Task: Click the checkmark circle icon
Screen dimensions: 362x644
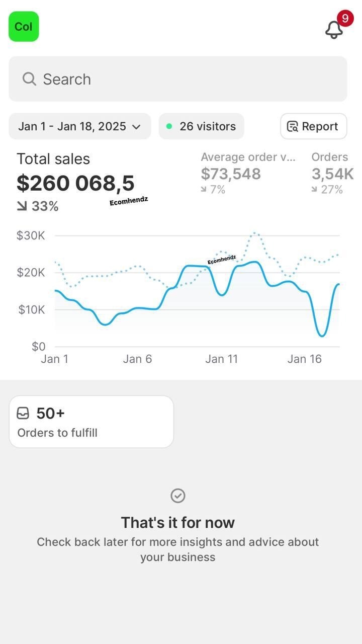Action: pos(178,496)
